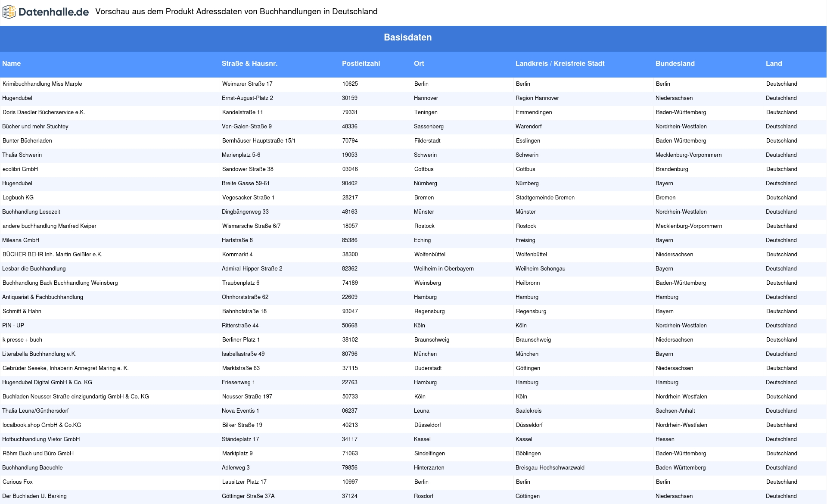Select the Landkreis / Kreisfreie Stadt header
Image resolution: width=827 pixels, height=504 pixels.
560,64
